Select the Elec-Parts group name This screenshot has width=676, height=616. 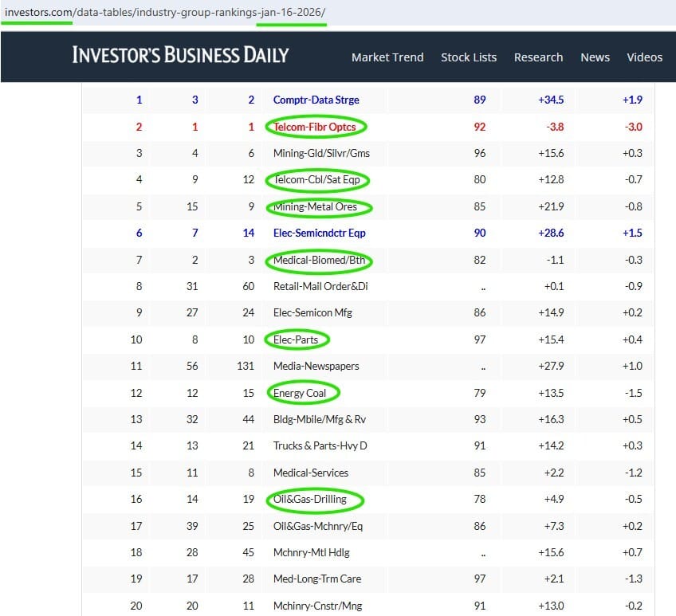point(295,340)
